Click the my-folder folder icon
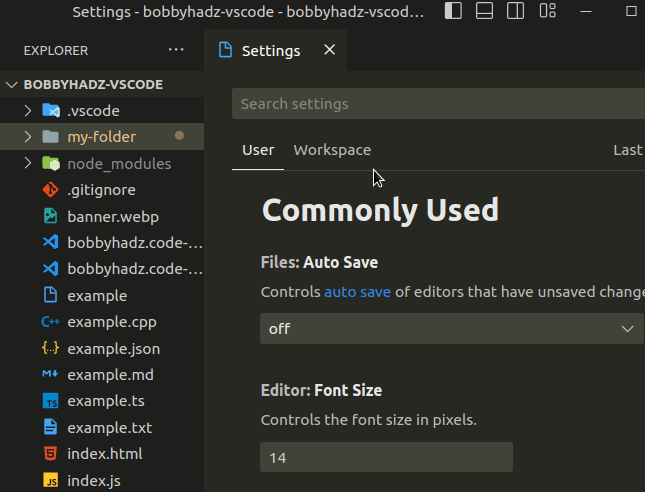Viewport: 645px width, 492px height. 51,137
